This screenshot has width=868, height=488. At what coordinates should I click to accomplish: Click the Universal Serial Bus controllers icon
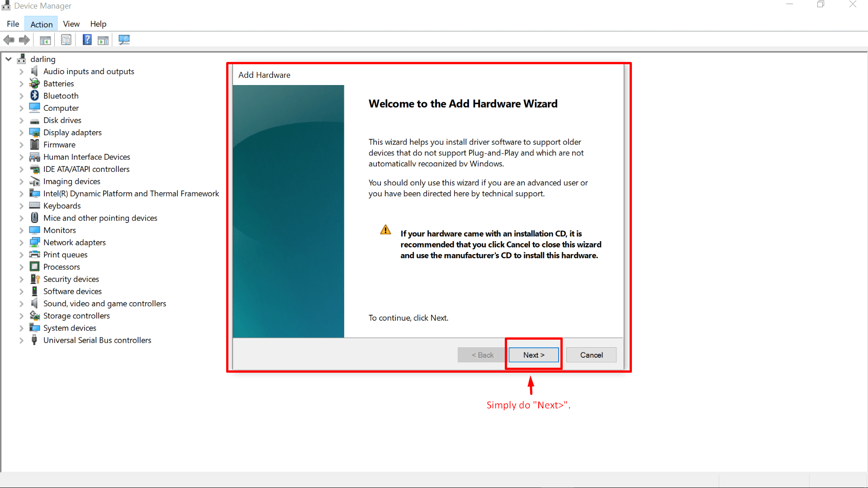34,340
